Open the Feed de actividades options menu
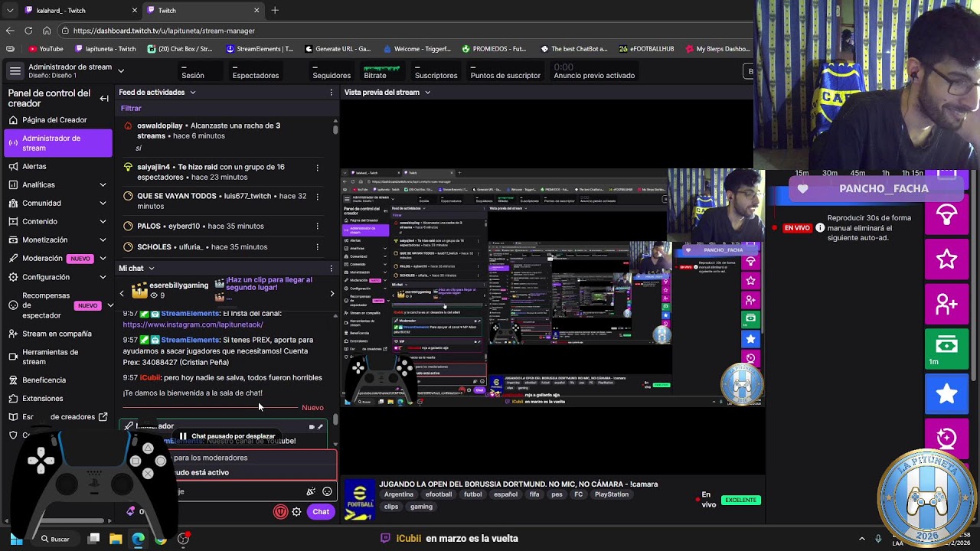Image resolution: width=980 pixels, height=551 pixels. click(331, 93)
